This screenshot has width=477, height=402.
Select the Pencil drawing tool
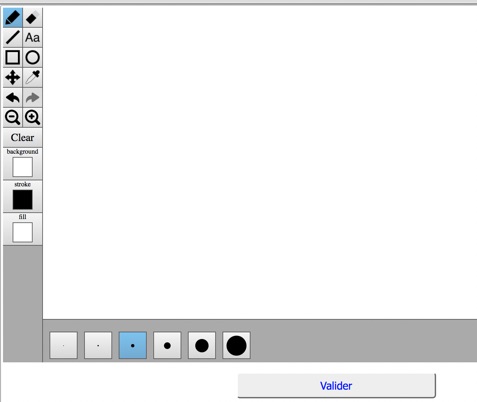(x=13, y=18)
